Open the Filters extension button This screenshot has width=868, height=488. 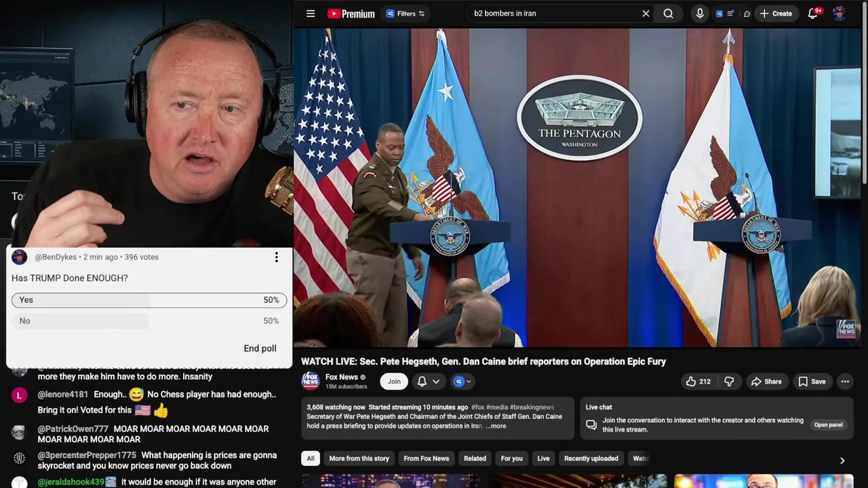(x=406, y=14)
